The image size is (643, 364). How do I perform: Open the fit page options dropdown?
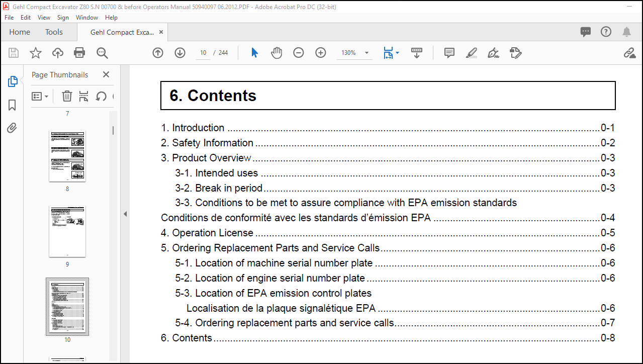click(x=391, y=53)
